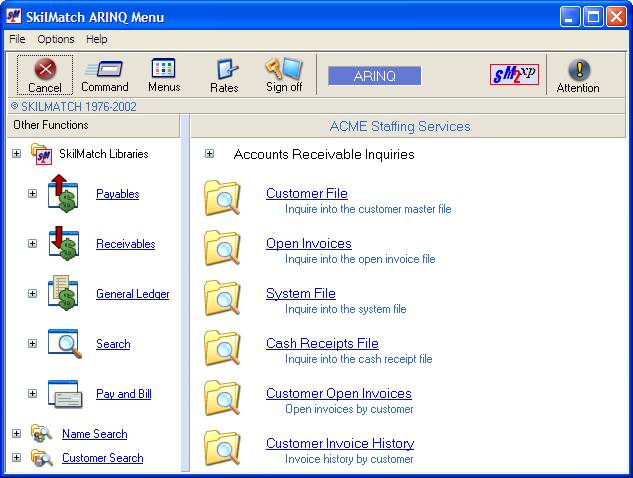Click the Pay and Bill check icon

click(x=65, y=394)
